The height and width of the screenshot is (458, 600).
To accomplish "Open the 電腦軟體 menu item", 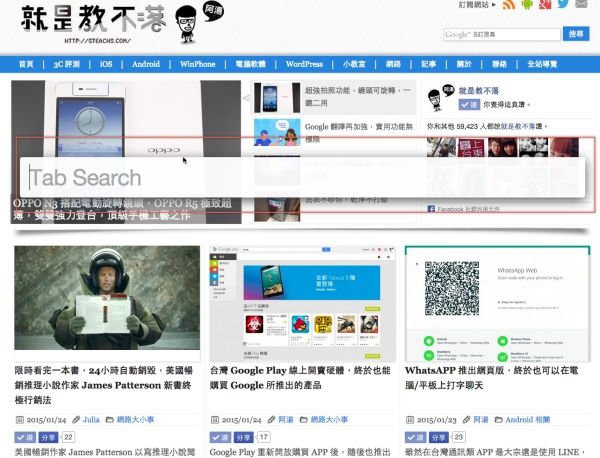I will point(251,64).
